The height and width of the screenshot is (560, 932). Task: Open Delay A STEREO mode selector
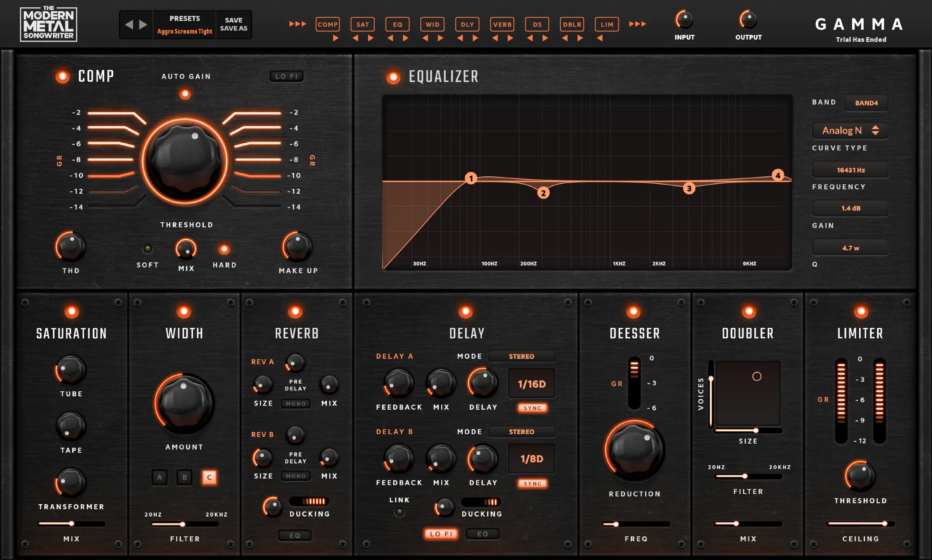click(x=521, y=356)
